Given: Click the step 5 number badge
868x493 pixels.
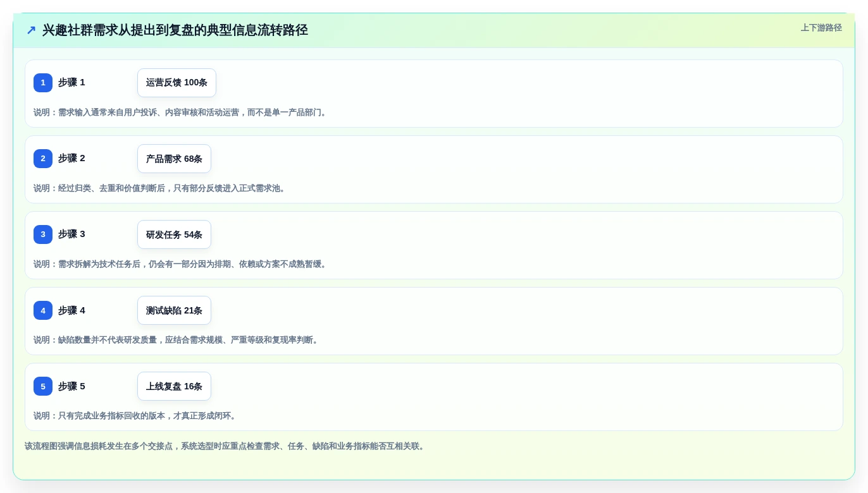Looking at the screenshot, I should [x=43, y=386].
